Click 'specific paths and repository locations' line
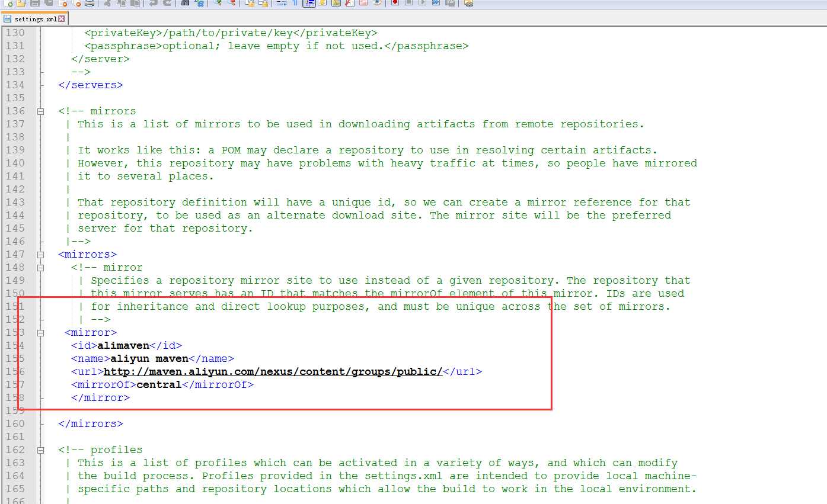 coord(381,489)
